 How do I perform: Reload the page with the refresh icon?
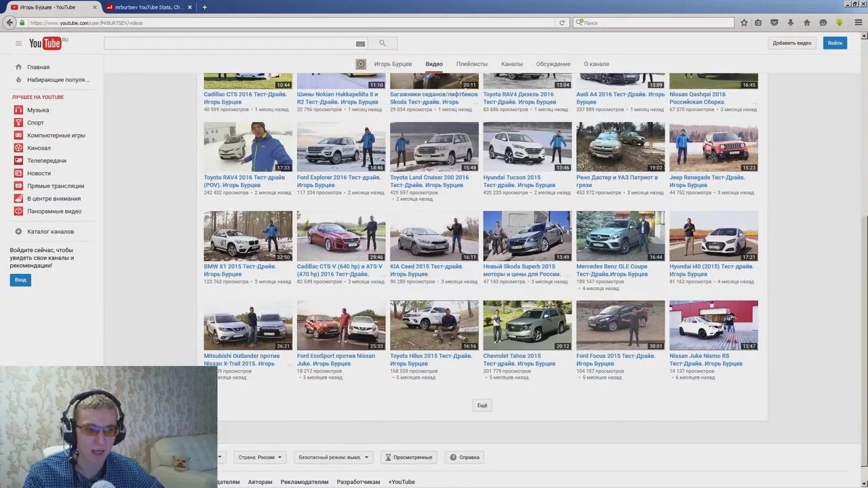point(561,22)
